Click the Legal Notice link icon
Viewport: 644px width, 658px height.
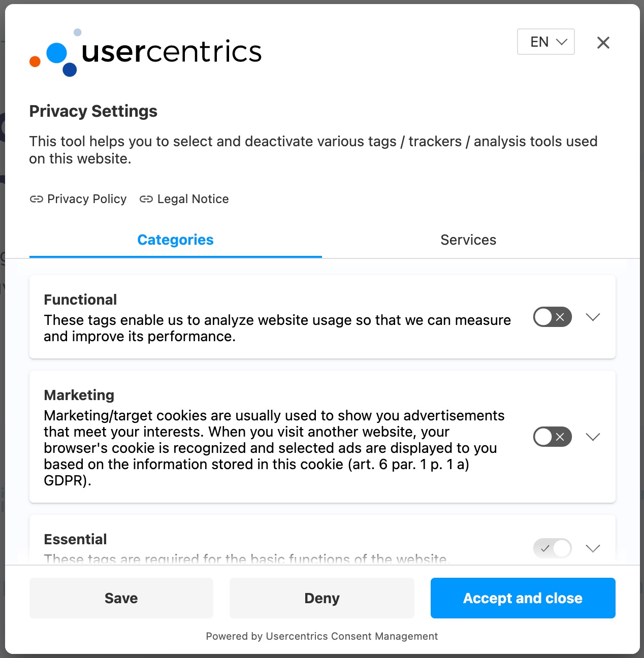146,199
